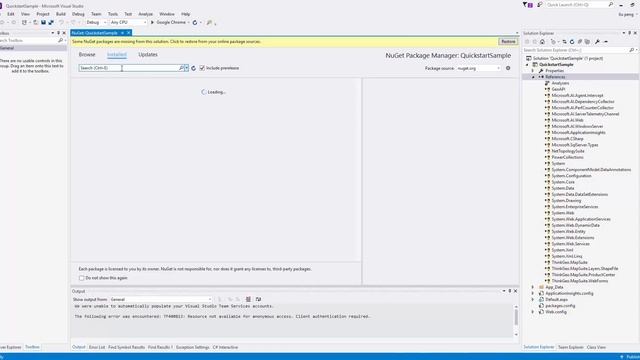
Task: Toggle Include prerelease checkbox
Action: 202,68
